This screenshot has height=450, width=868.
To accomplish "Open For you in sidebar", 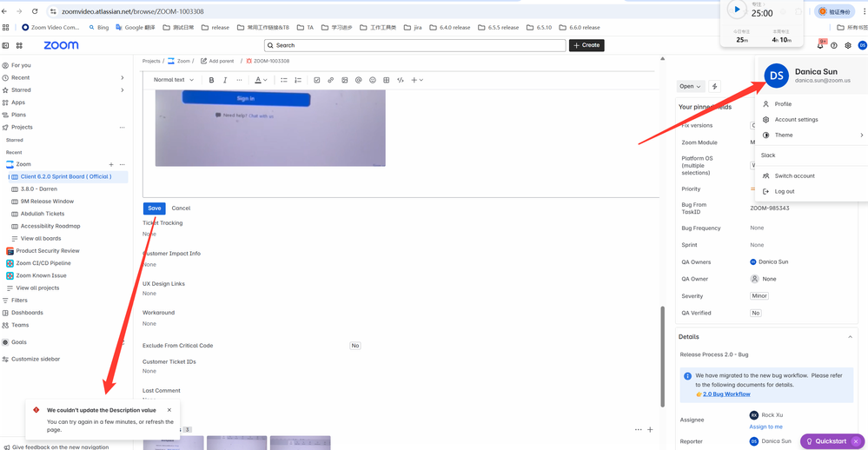I will click(21, 65).
